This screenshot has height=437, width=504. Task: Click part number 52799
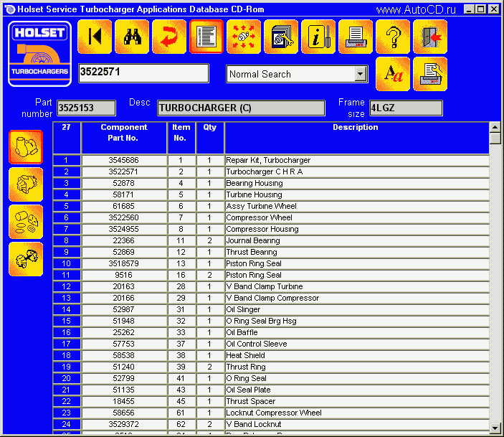pyautogui.click(x=123, y=378)
